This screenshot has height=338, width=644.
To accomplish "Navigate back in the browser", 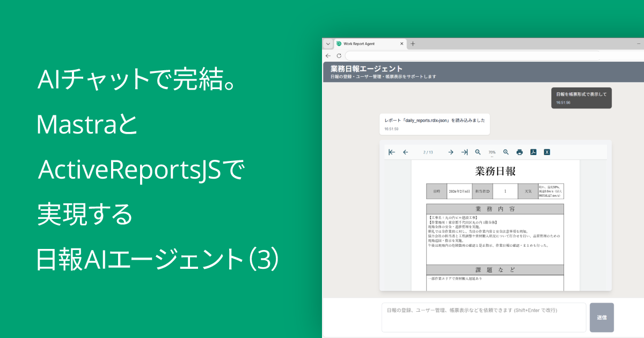I will pyautogui.click(x=327, y=56).
